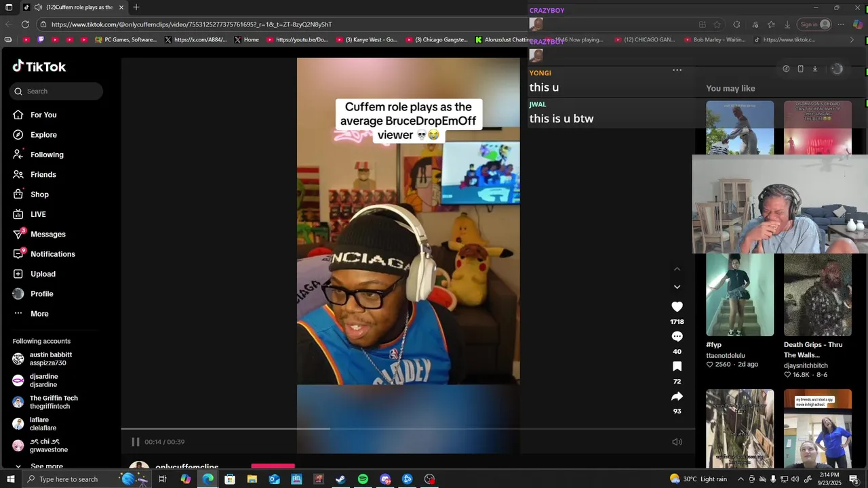Click the TikTok logo
Screen dimensions: 868x488
click(x=39, y=66)
